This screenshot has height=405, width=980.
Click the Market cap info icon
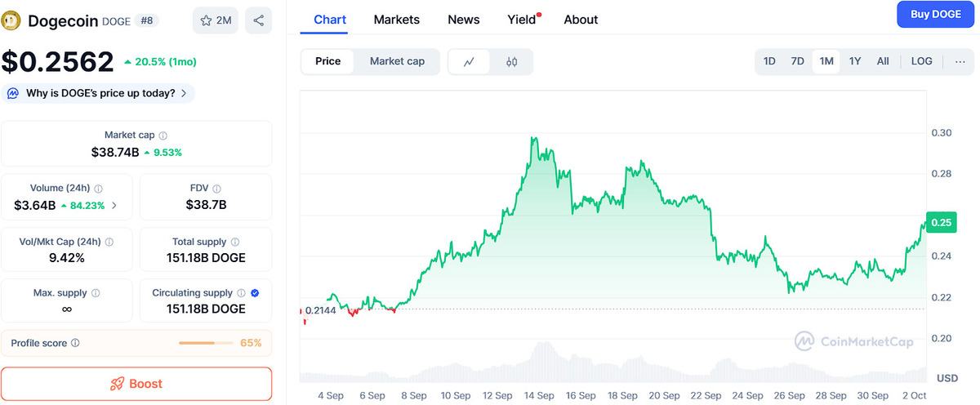click(x=163, y=136)
